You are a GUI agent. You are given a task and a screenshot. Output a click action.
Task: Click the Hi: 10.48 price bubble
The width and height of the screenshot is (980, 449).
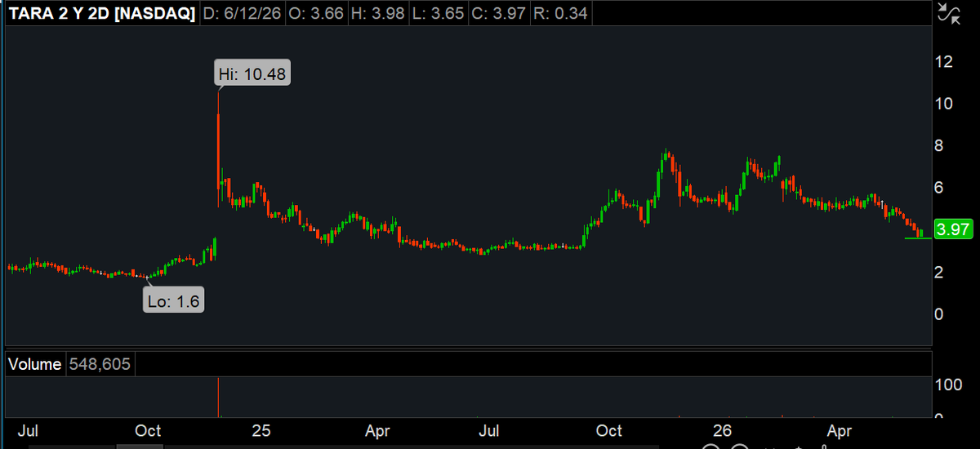click(253, 73)
